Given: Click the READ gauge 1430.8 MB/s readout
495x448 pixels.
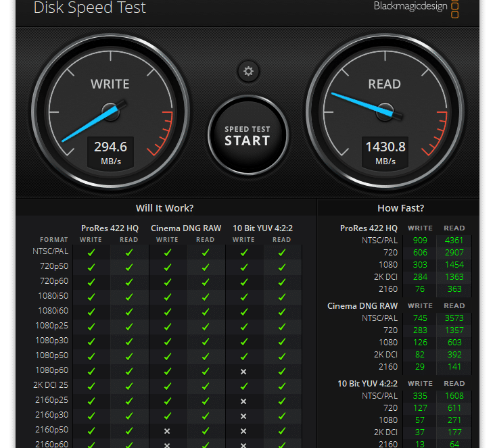Looking at the screenshot, I should pos(385,153).
